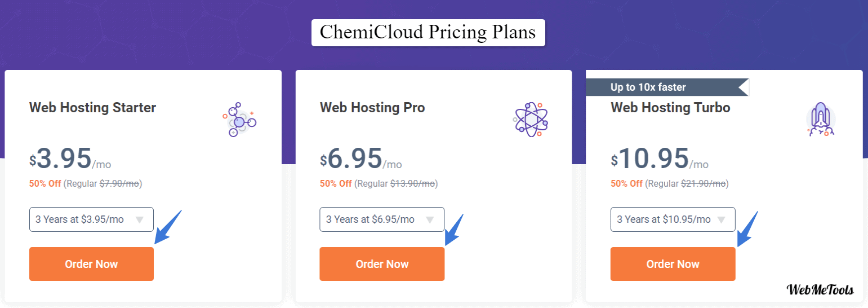
Task: Click the blue arrow pointing at Starter Order Now
Action: click(x=168, y=227)
